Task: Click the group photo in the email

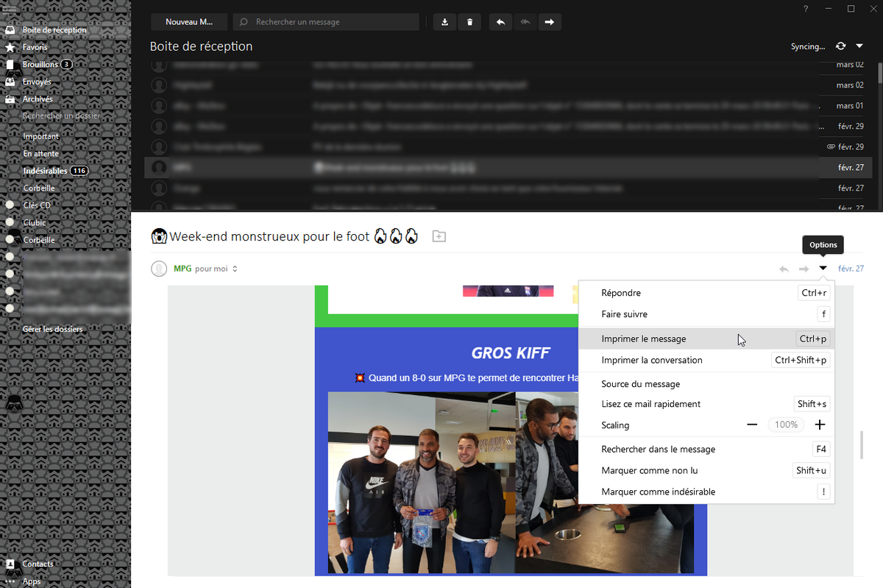Action: tap(422, 482)
